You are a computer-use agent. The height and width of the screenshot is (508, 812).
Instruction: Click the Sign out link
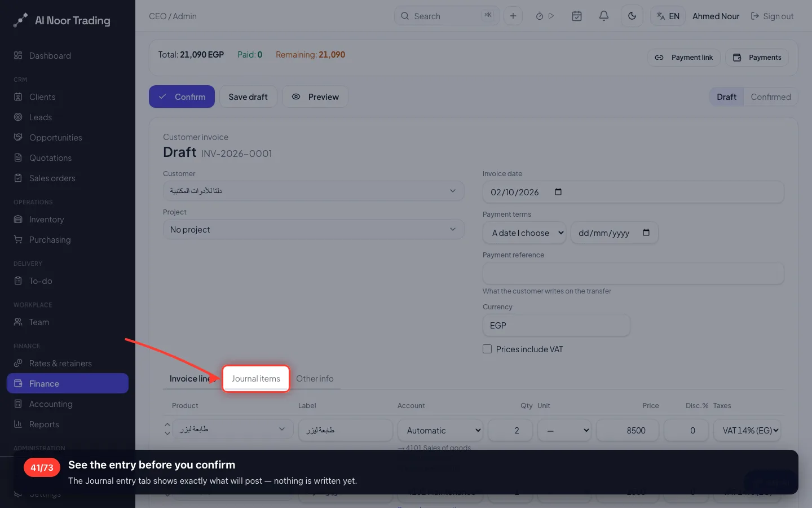click(x=772, y=16)
